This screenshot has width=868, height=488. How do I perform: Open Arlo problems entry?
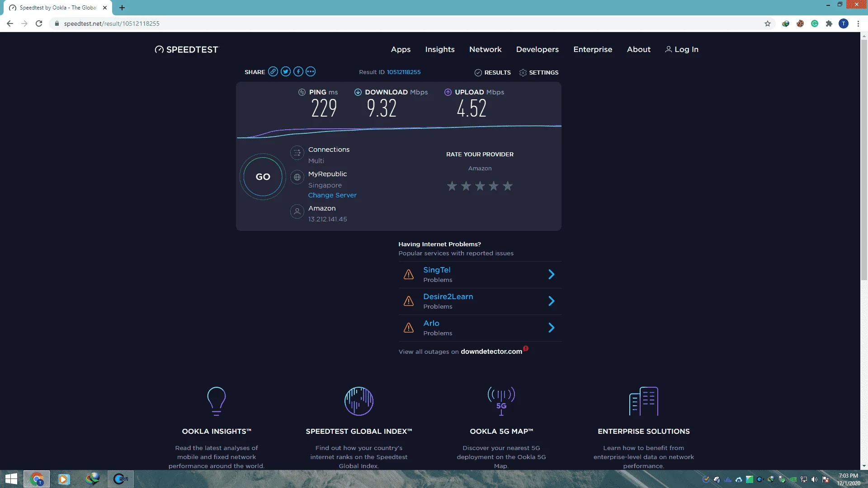[480, 328]
